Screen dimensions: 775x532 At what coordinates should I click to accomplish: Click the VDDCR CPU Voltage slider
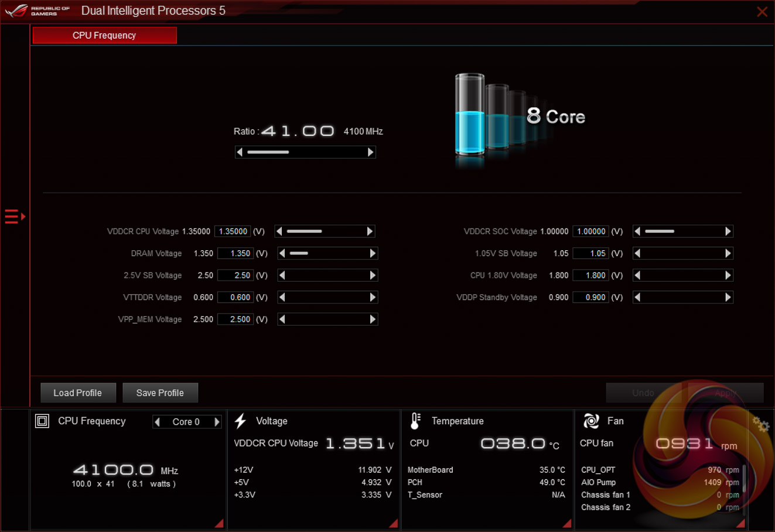[325, 231]
